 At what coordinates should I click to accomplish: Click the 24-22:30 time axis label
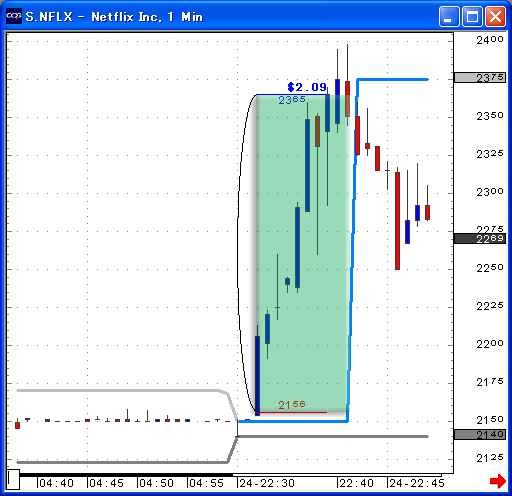(267, 483)
